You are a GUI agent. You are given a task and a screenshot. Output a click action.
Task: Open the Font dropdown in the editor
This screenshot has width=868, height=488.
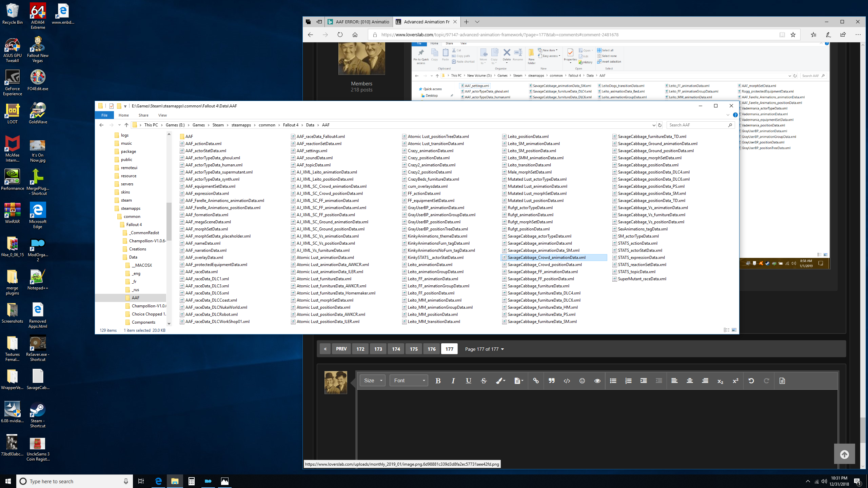(x=409, y=380)
